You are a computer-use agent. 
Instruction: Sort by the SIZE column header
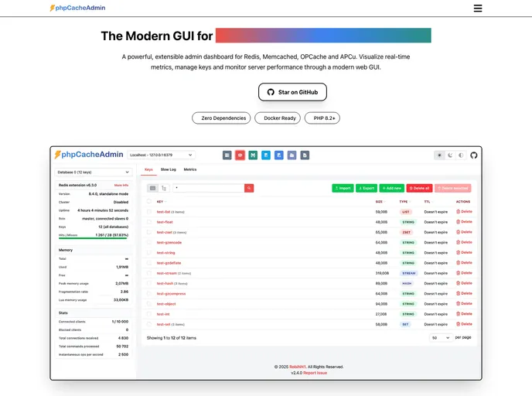380,202
